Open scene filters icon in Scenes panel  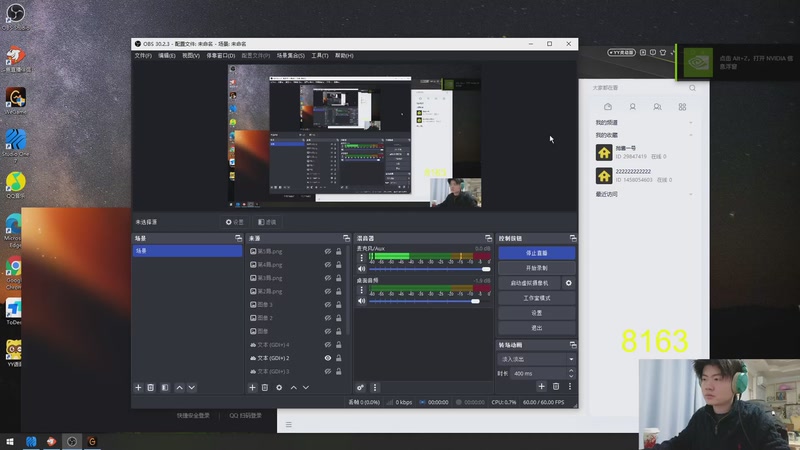click(165, 388)
